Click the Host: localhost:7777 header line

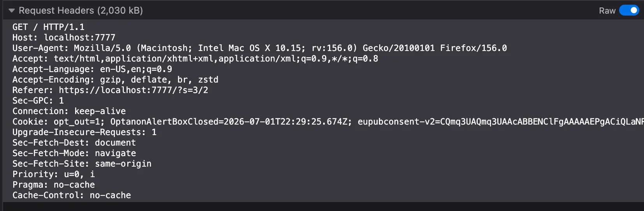(64, 37)
